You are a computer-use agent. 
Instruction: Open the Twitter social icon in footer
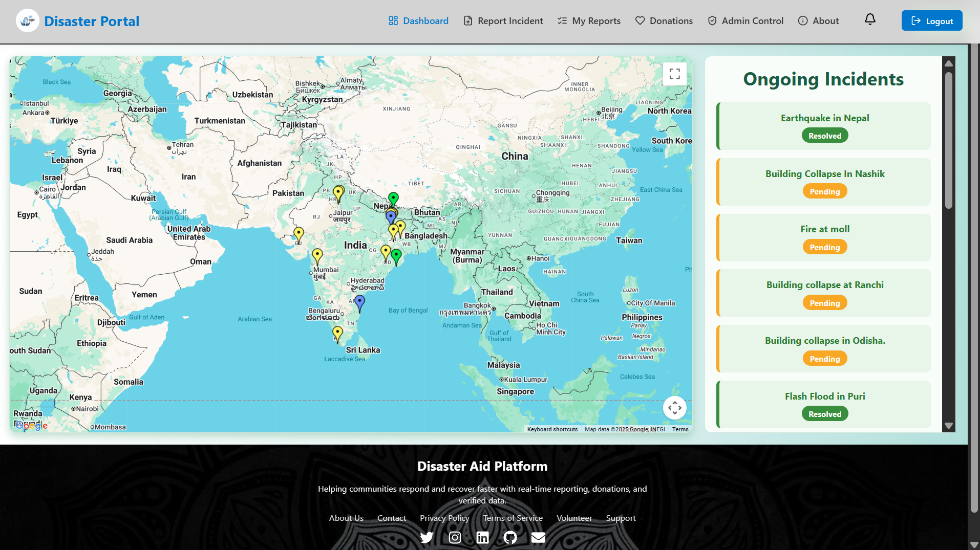427,537
